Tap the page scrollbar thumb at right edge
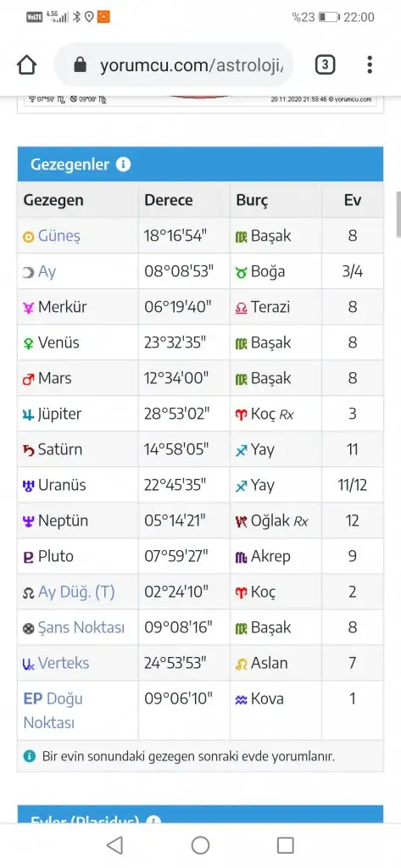 click(x=398, y=214)
